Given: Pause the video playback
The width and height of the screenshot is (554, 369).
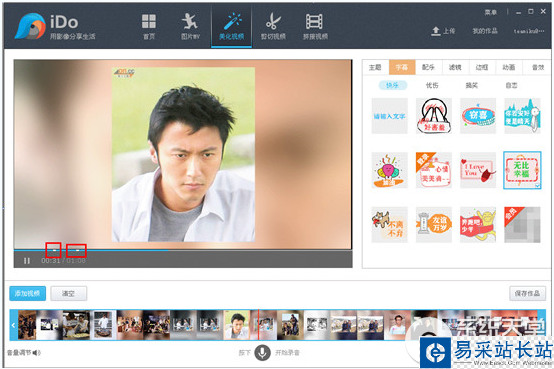Looking at the screenshot, I should [27, 261].
